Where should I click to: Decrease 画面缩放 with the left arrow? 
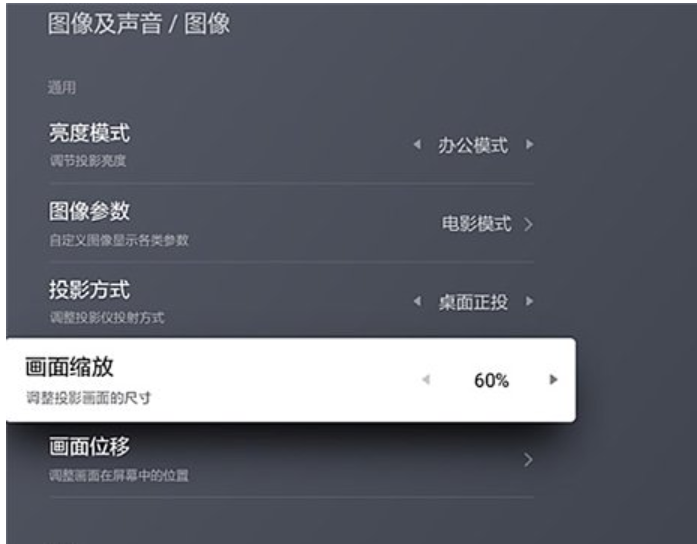click(426, 380)
